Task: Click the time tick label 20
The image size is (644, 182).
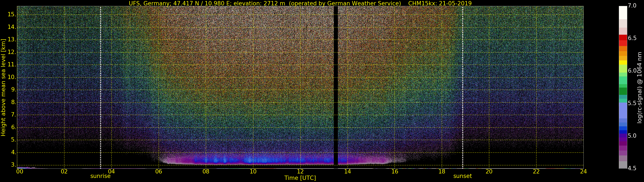Action: (489, 172)
